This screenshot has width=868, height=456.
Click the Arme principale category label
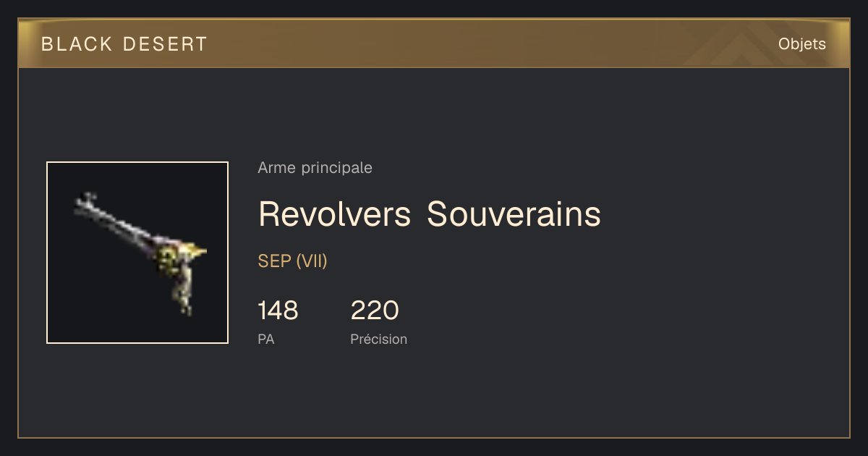[x=315, y=169]
